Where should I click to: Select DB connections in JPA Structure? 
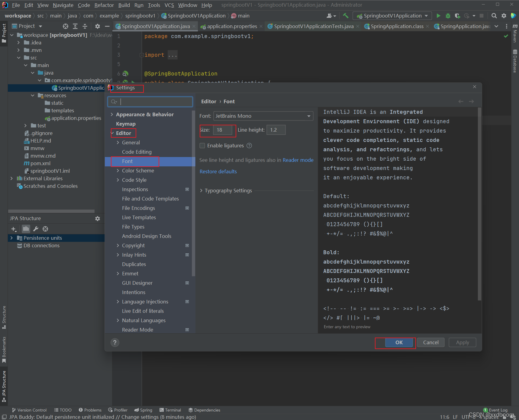pos(41,245)
